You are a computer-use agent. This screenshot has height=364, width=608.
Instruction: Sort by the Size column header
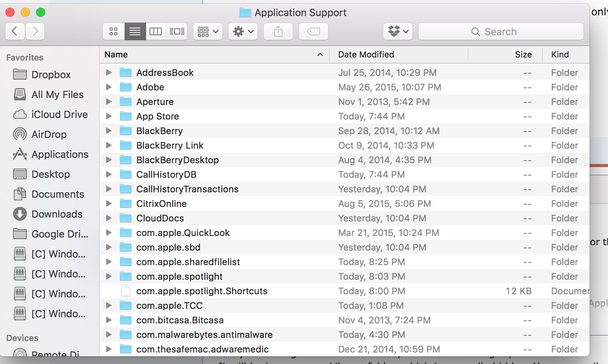505,54
